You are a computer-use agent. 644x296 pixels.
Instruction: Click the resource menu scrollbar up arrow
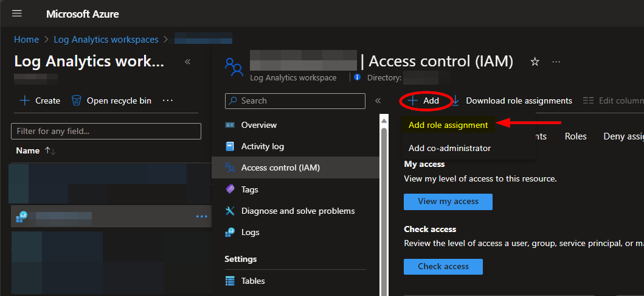[x=384, y=121]
